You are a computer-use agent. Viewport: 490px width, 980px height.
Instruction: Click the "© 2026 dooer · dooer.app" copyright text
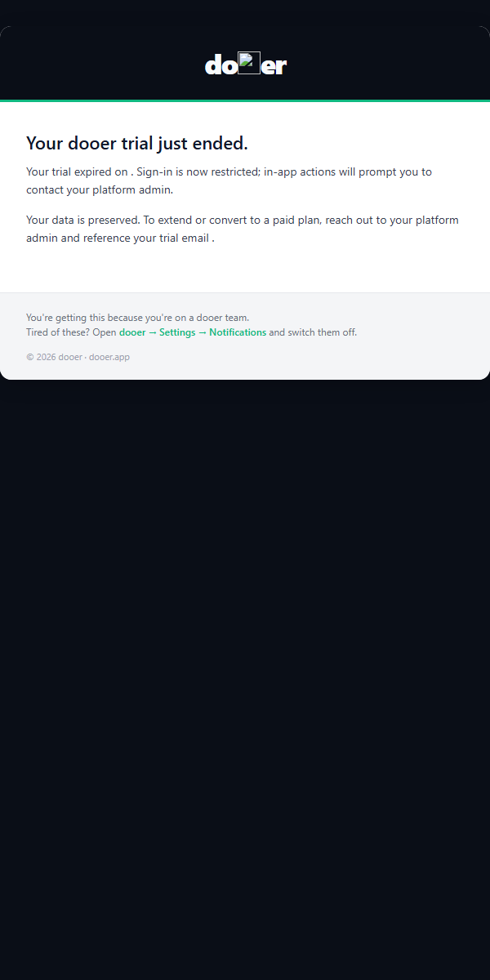(78, 357)
